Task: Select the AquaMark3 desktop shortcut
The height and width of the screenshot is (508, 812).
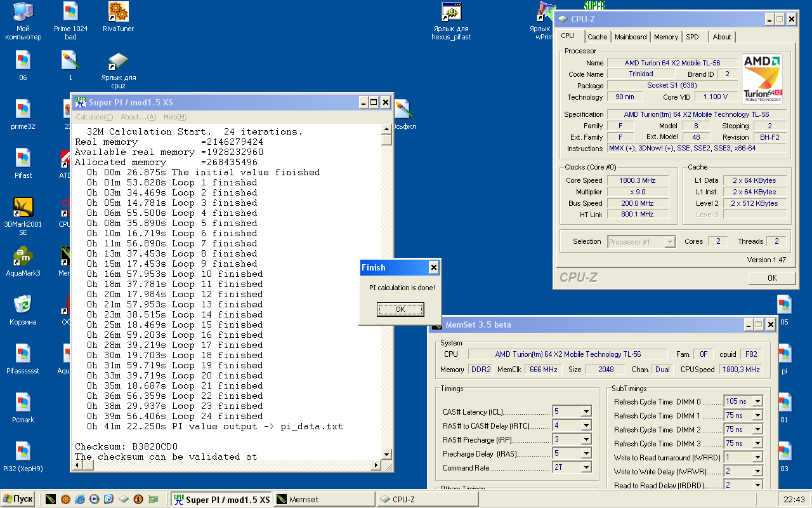Action: pyautogui.click(x=23, y=262)
